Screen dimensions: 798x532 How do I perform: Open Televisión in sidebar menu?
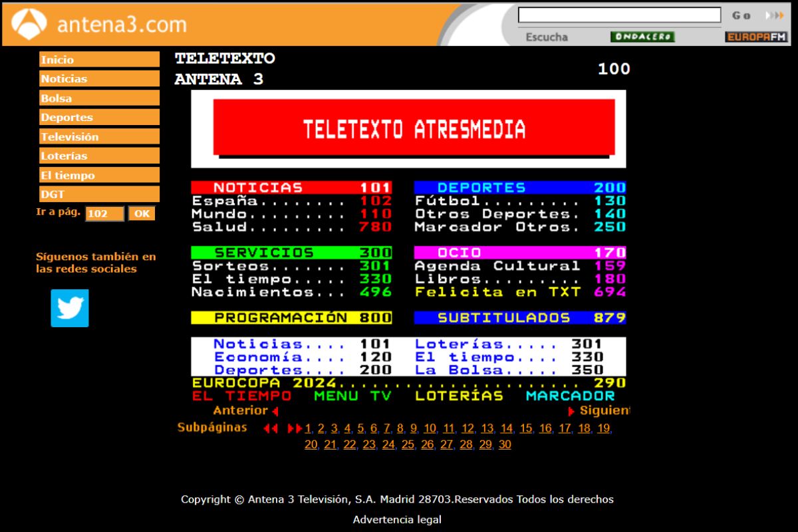(x=99, y=137)
